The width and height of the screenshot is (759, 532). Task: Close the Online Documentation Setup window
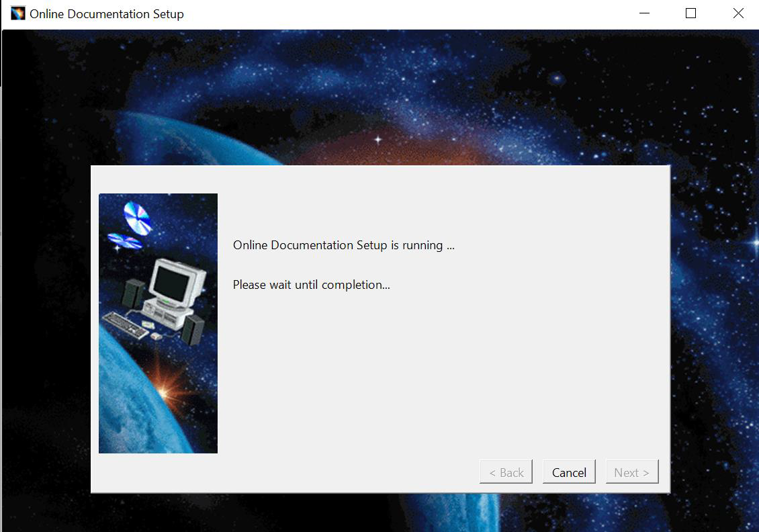click(738, 13)
